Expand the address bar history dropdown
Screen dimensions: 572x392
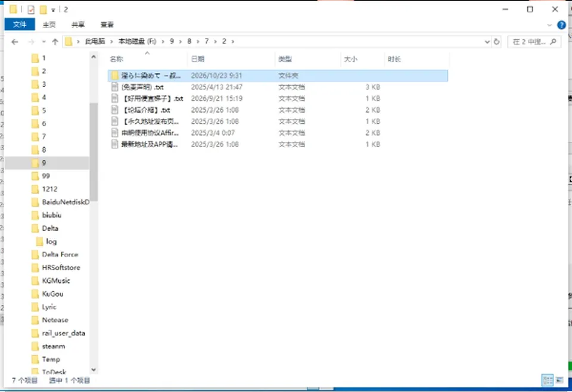[487, 42]
